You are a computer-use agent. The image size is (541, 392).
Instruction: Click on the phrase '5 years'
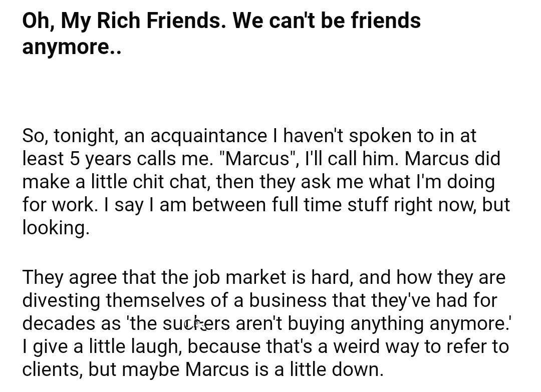point(101,159)
